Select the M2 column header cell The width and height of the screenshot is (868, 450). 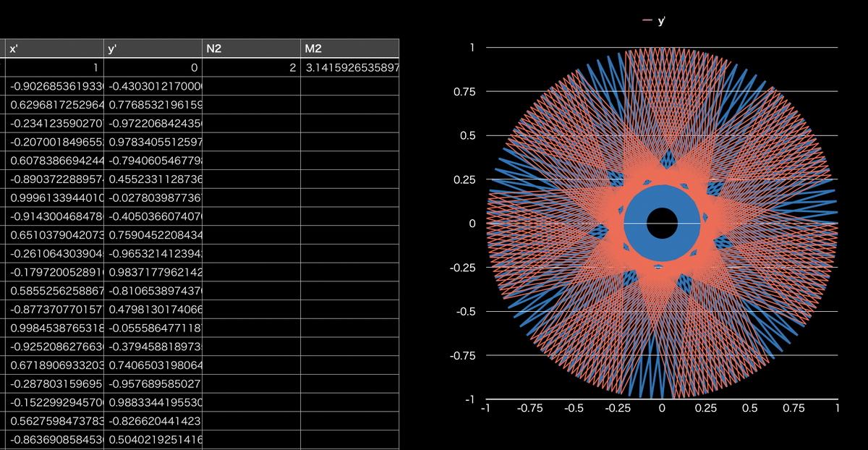point(350,48)
